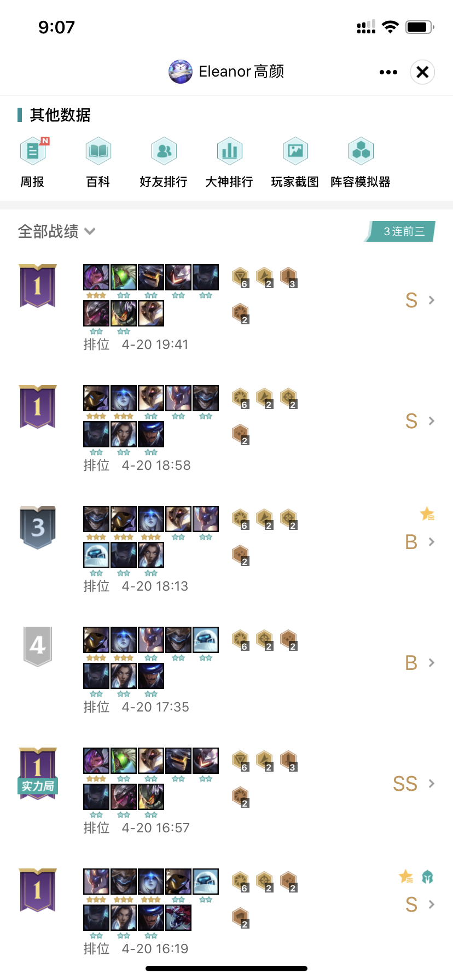
Task: Expand the 全部战绩 filter dropdown
Action: coord(57,231)
